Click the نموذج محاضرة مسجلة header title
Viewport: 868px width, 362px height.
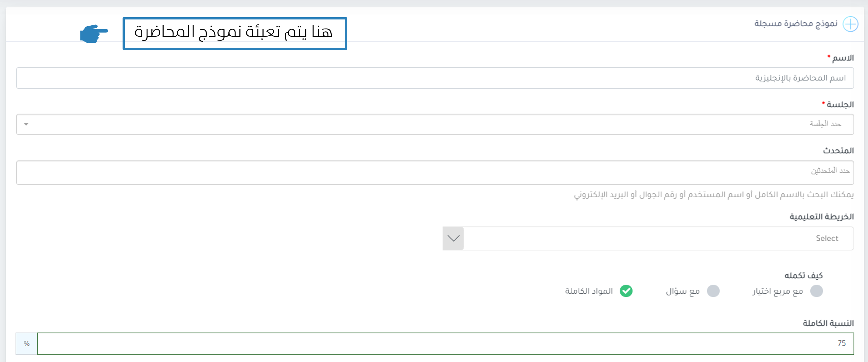(x=796, y=24)
